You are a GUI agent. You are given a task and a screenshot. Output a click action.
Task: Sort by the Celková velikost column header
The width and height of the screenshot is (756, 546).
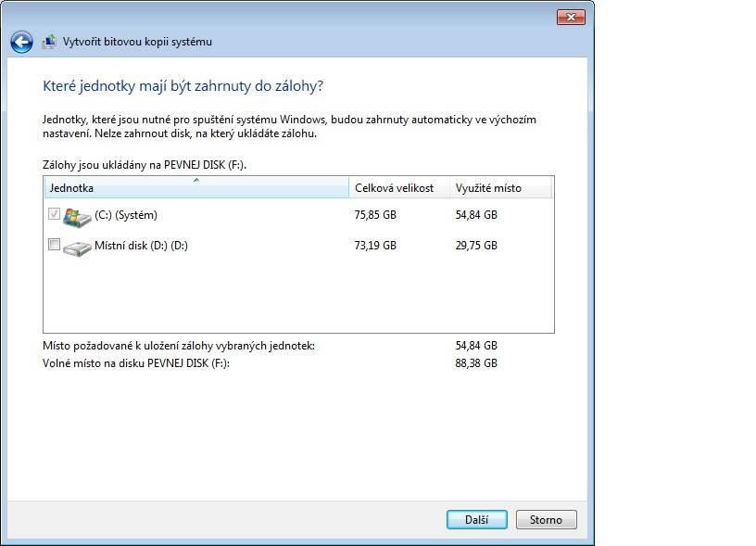pyautogui.click(x=399, y=187)
